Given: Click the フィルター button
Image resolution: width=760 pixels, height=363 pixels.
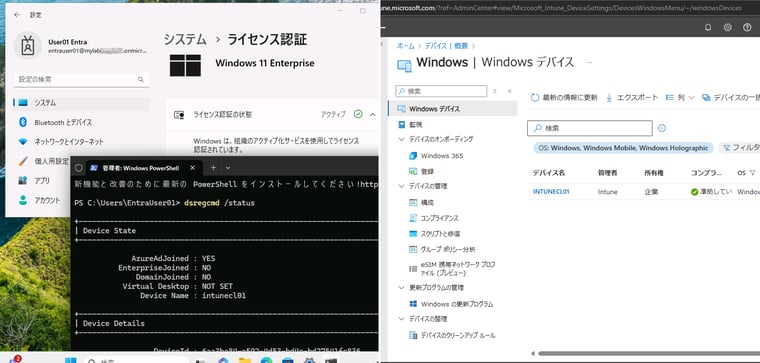Looking at the screenshot, I should [x=740, y=148].
